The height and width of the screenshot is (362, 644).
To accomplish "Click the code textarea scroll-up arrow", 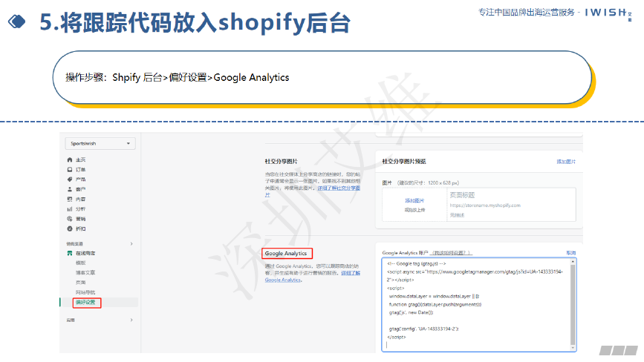I will pyautogui.click(x=573, y=262).
